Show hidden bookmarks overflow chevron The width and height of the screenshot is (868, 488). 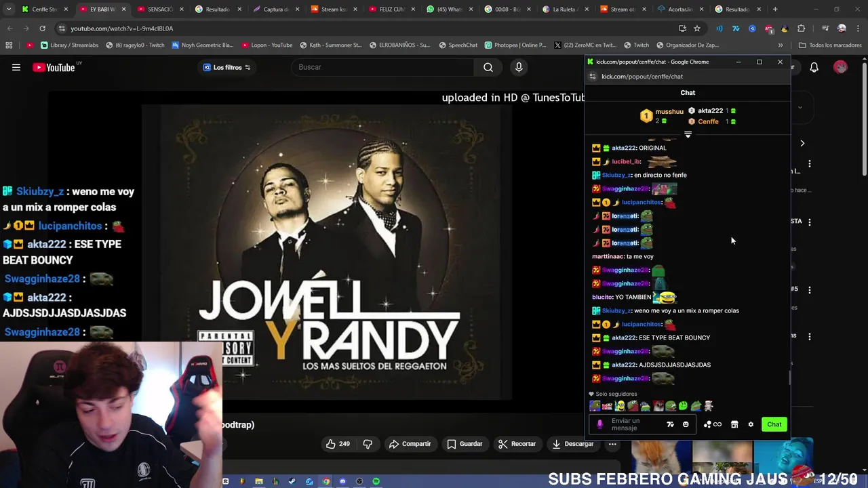[781, 45]
